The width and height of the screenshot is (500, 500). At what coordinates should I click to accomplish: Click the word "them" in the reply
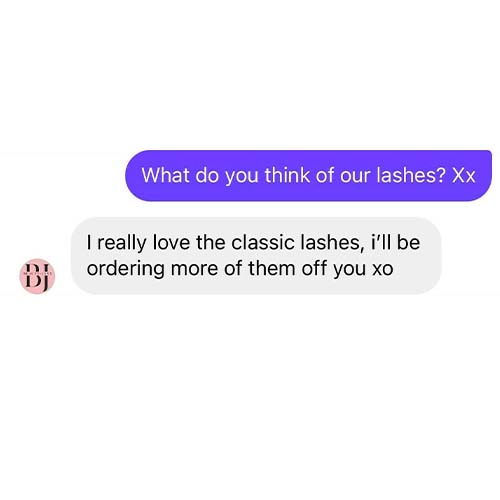[x=272, y=268]
